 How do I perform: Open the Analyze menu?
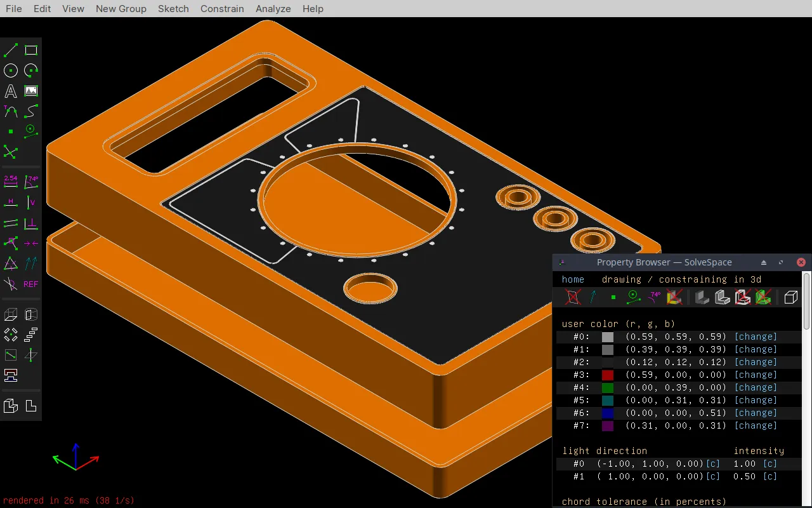click(x=273, y=8)
